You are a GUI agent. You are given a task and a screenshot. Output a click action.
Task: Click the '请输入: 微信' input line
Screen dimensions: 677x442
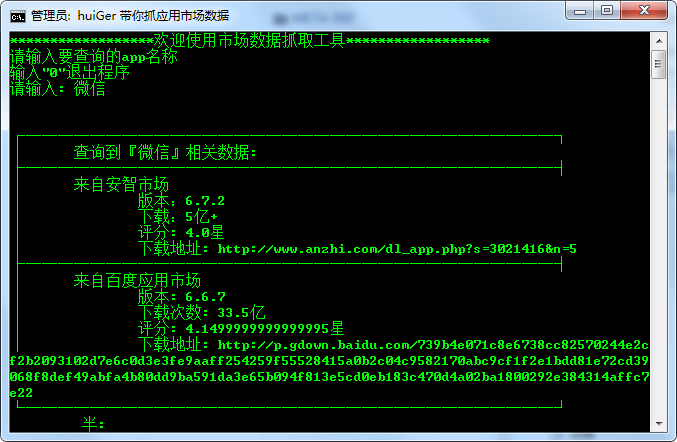point(57,88)
